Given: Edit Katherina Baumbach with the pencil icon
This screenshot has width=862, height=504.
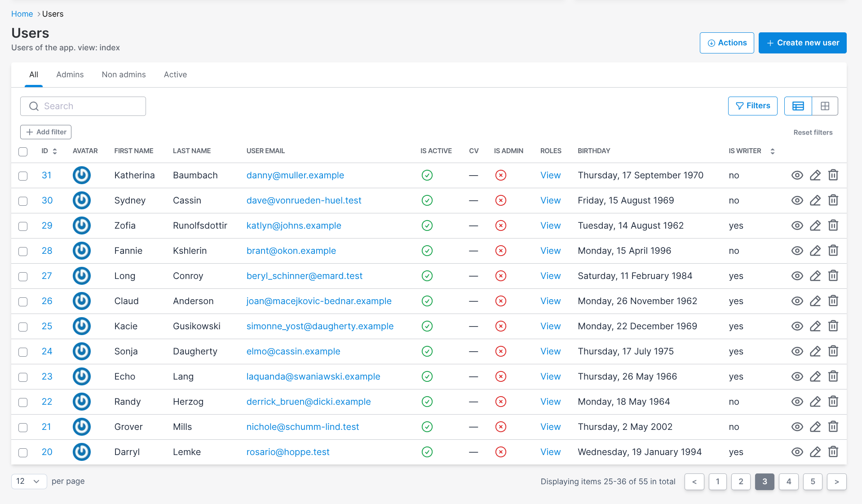Looking at the screenshot, I should [x=815, y=175].
